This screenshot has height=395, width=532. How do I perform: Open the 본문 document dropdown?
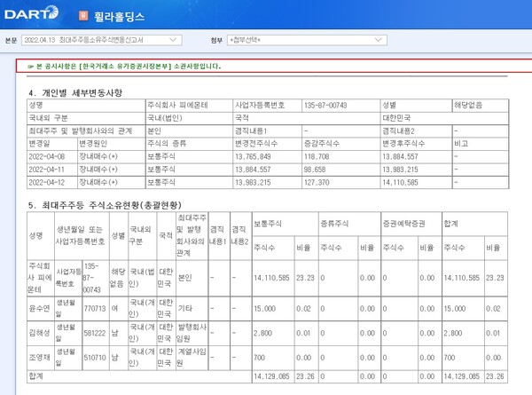coord(101,40)
